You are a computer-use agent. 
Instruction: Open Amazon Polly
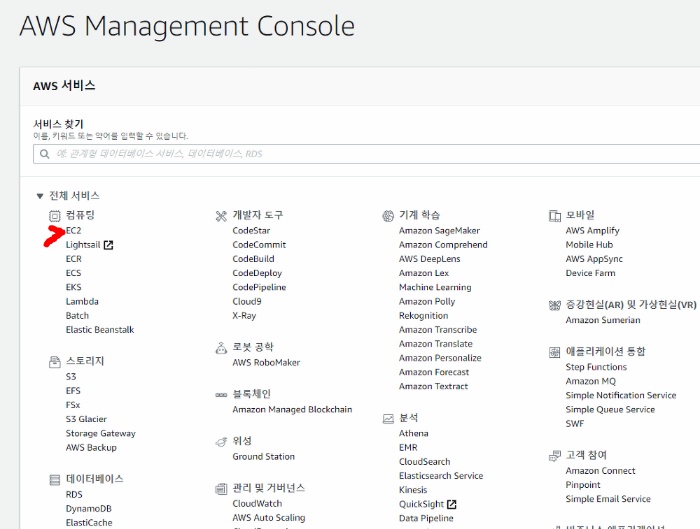pyautogui.click(x=427, y=301)
